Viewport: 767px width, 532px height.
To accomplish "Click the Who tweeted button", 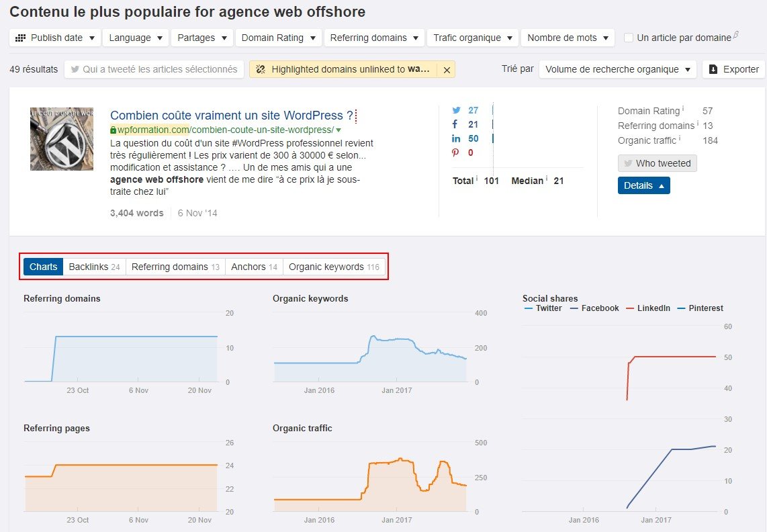I will click(x=657, y=163).
